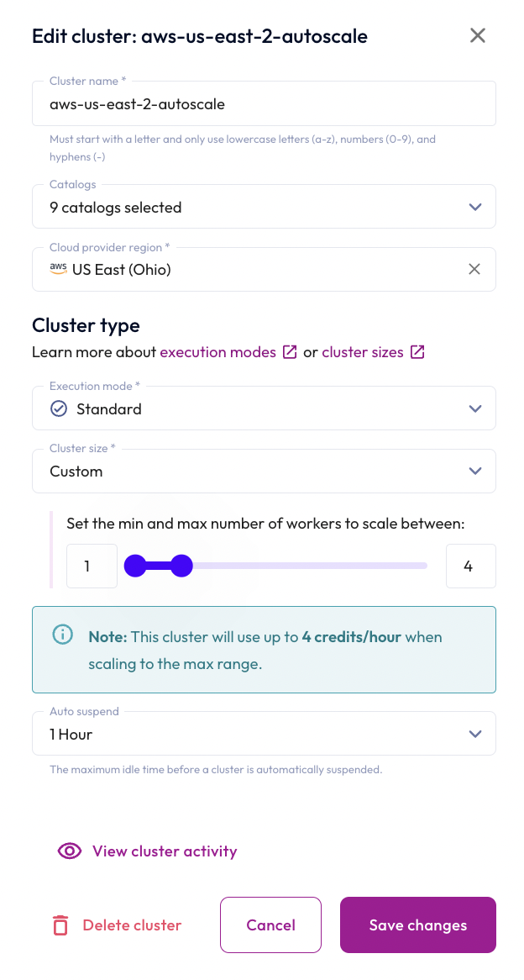
Task: Expand the Auto suspend dropdown
Action: (475, 735)
